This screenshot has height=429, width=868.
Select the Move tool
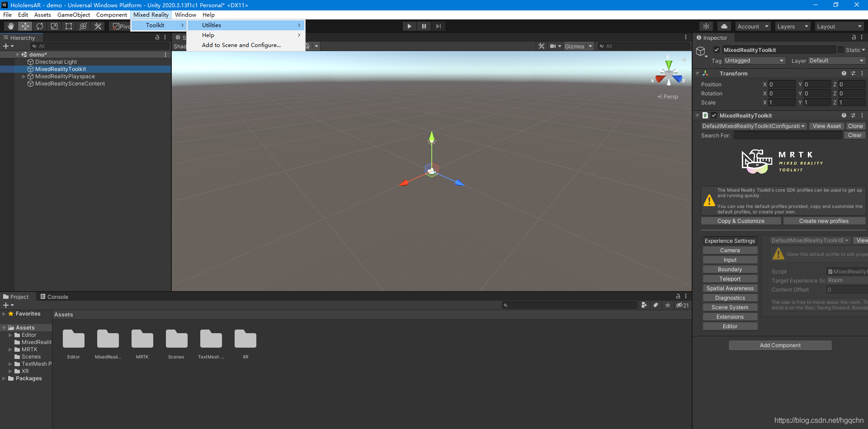pos(25,26)
